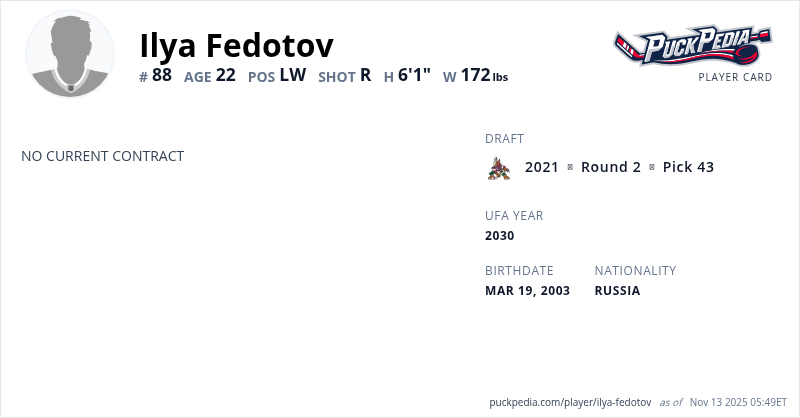Click the jersey number 88
Viewport: 800px width, 418px height.
click(162, 75)
